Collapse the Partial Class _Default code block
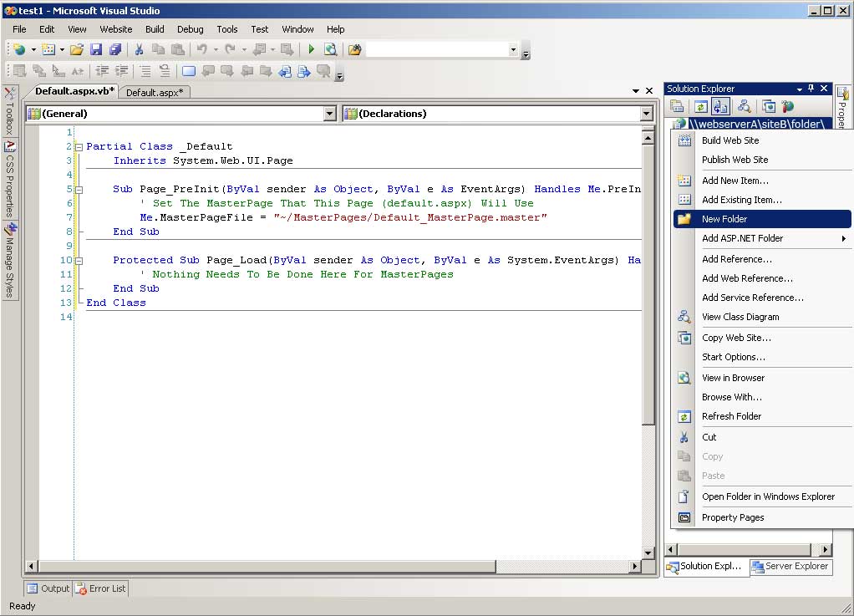Image resolution: width=854 pixels, height=616 pixels. pos(79,146)
